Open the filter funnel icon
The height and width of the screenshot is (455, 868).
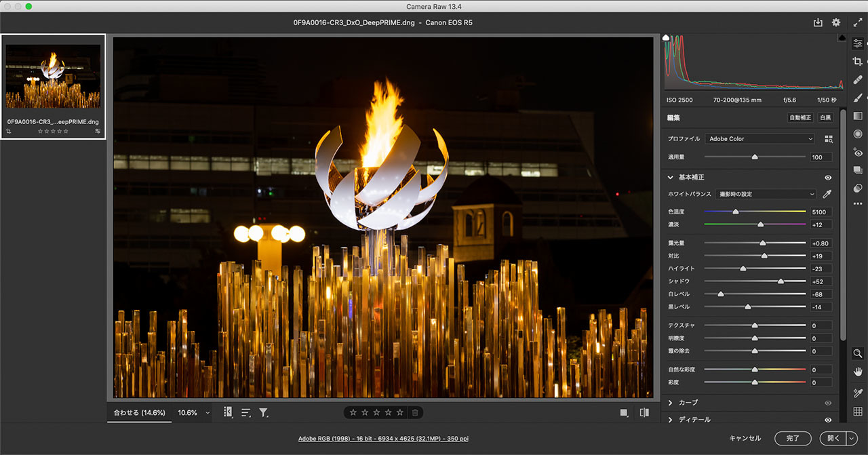264,412
